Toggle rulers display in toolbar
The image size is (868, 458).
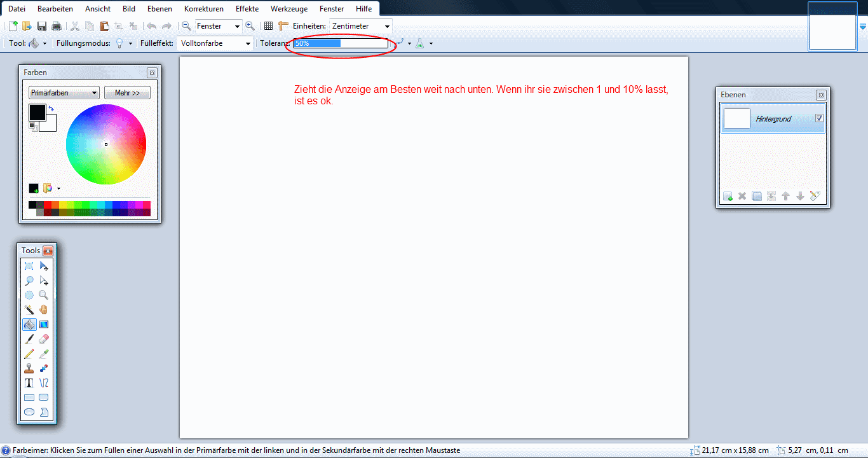[283, 26]
